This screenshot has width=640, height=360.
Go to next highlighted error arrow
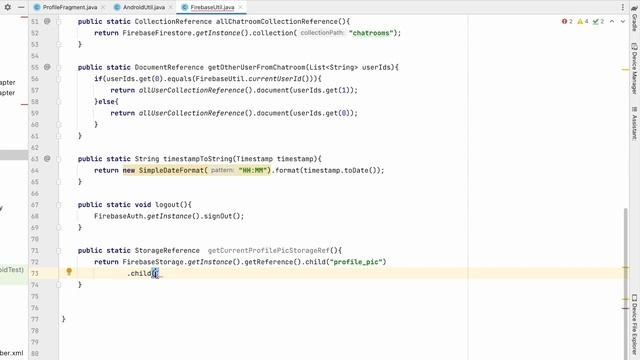coord(623,21)
